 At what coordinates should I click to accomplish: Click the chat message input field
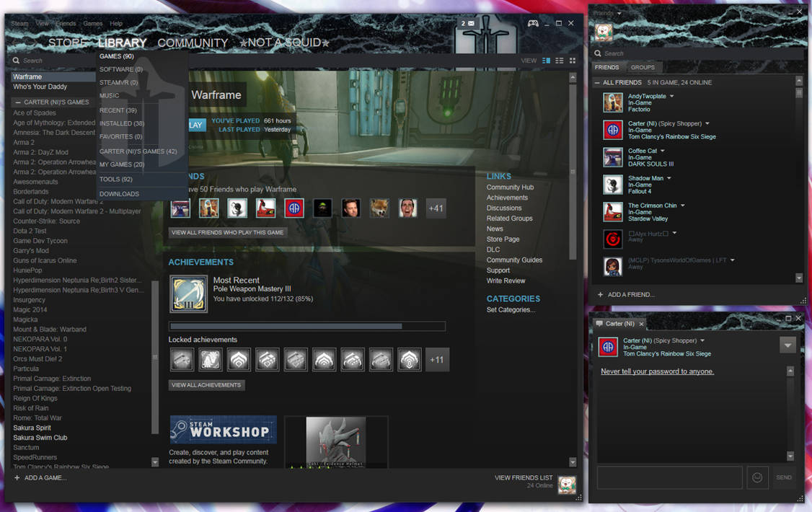pyautogui.click(x=669, y=477)
